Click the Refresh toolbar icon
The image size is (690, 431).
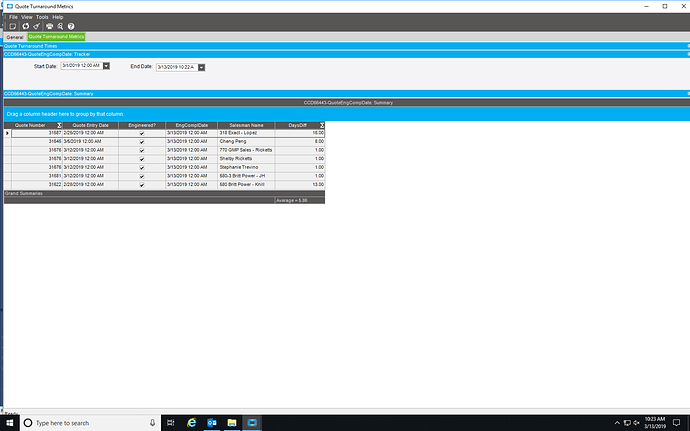click(26, 26)
